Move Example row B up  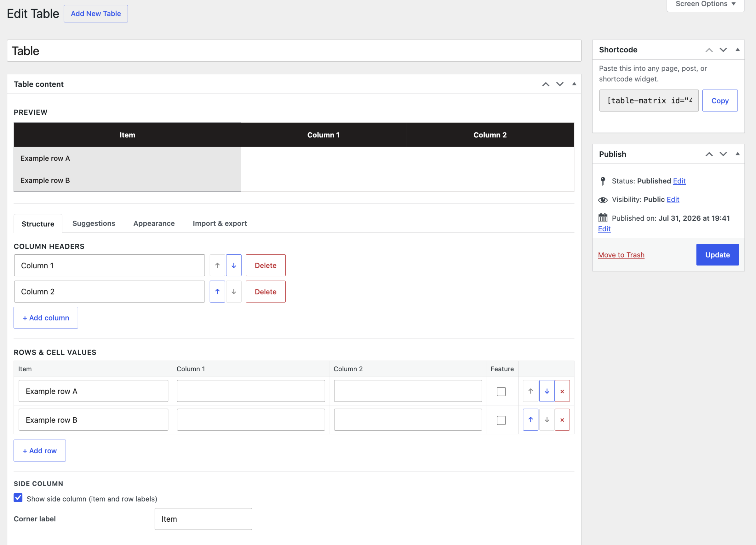(530, 420)
